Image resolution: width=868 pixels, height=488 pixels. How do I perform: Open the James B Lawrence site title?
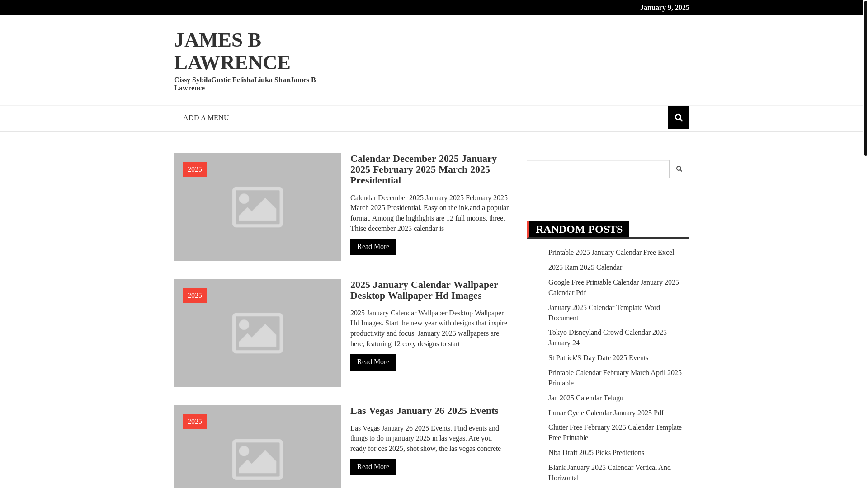click(x=232, y=51)
